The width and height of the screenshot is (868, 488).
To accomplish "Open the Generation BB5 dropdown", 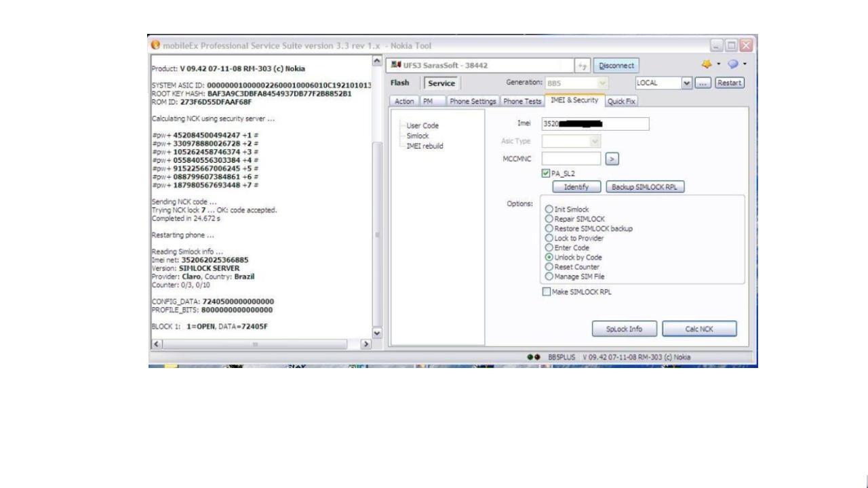I will [x=602, y=83].
